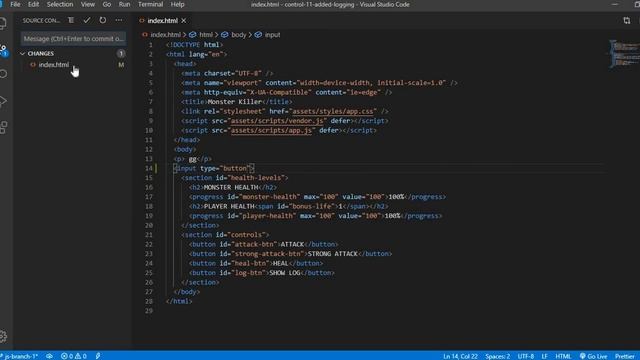Open the Edit menu
Viewport: 640px width, 360px height.
(x=33, y=4)
